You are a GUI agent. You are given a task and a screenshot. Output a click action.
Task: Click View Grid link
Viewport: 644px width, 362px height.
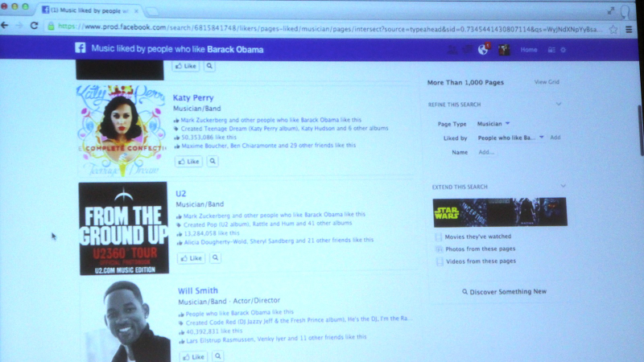(547, 82)
